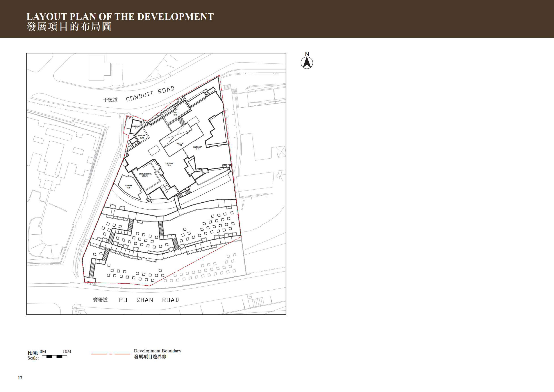554x392 pixels.
Task: Click the 10M scale label
Action: click(x=67, y=351)
